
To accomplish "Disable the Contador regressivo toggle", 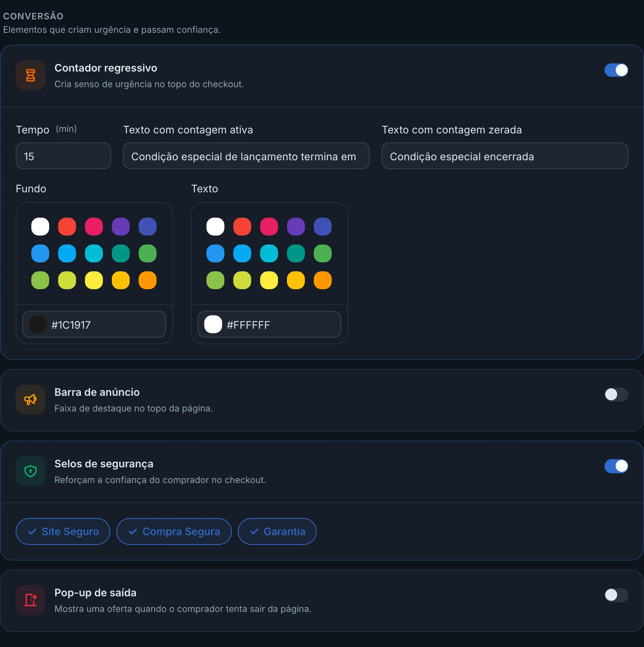I will click(616, 70).
